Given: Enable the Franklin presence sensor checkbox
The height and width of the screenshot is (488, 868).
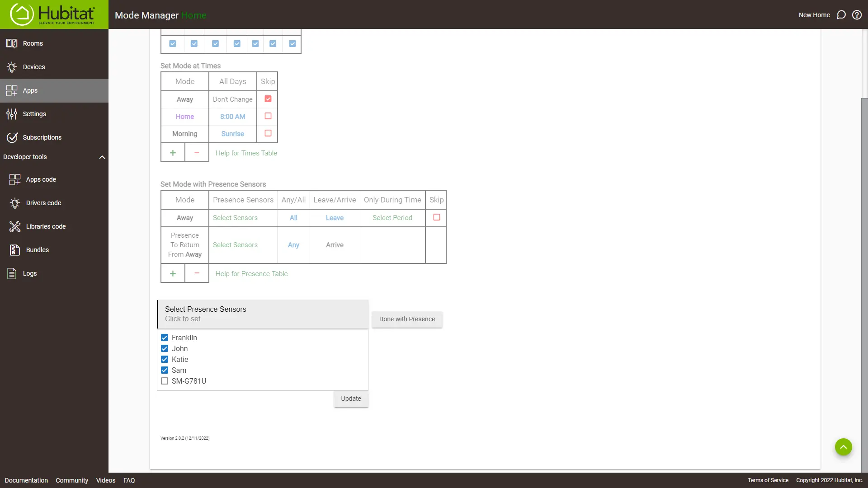Looking at the screenshot, I should tap(165, 337).
